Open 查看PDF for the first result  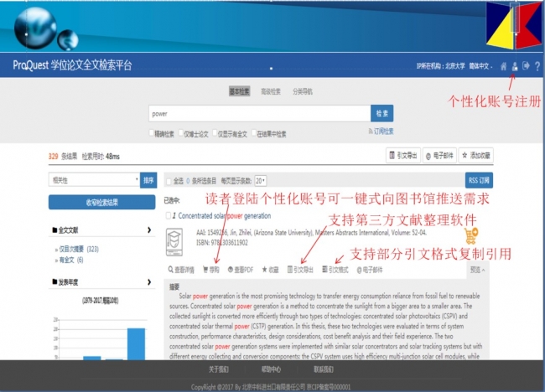(x=241, y=270)
